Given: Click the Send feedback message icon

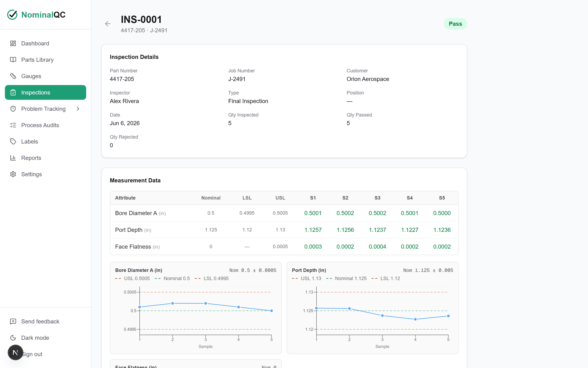Looking at the screenshot, I should tap(13, 322).
